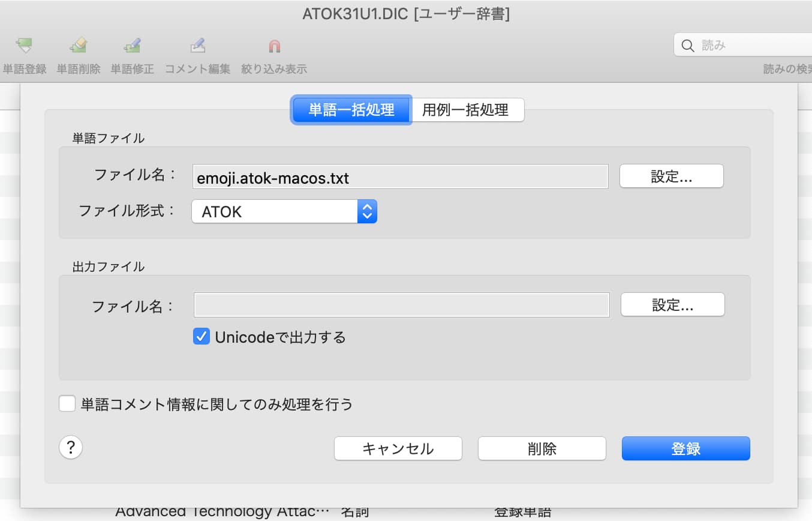Click the 削除 button
The width and height of the screenshot is (812, 521).
542,448
